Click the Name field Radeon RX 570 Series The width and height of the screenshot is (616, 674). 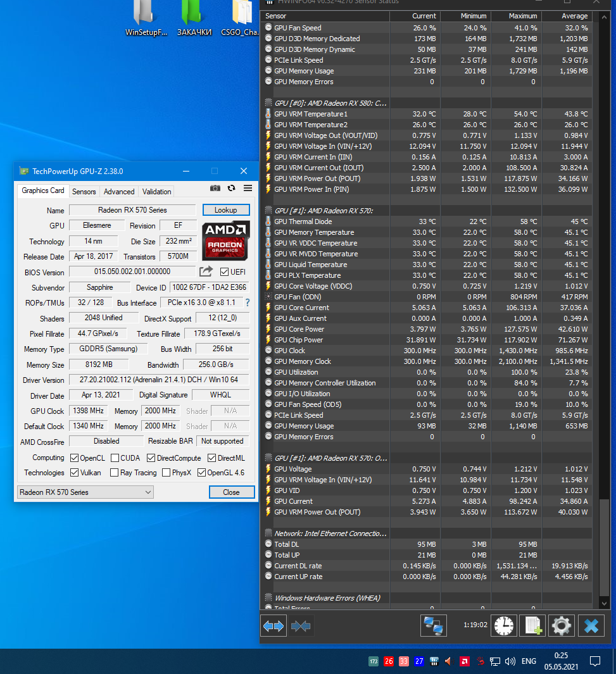(132, 209)
